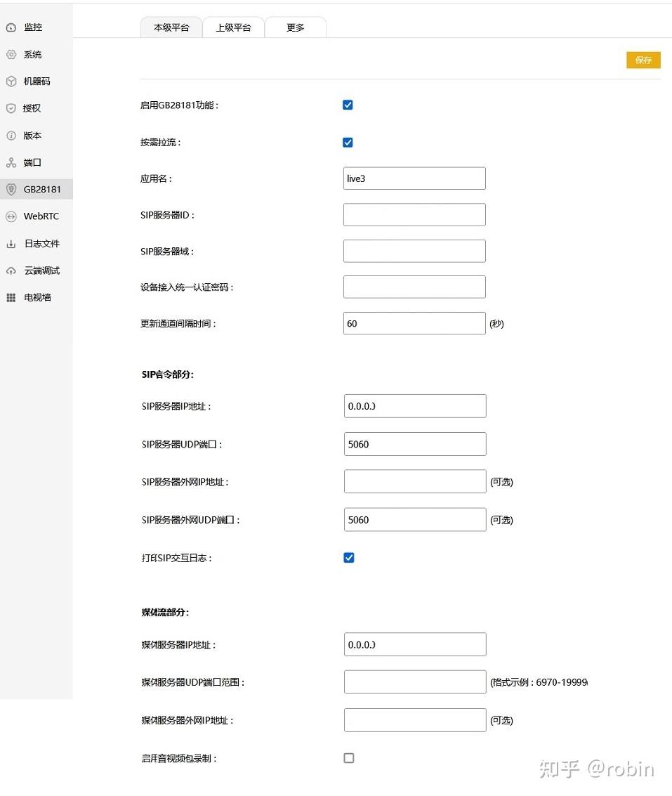Image resolution: width=672 pixels, height=796 pixels.
Task: Open the 端口 port settings
Action: point(31,162)
